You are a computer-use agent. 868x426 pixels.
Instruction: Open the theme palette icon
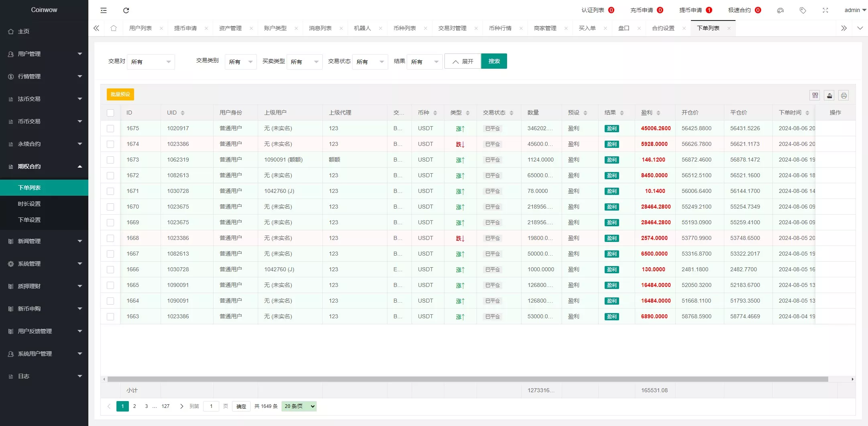(780, 10)
